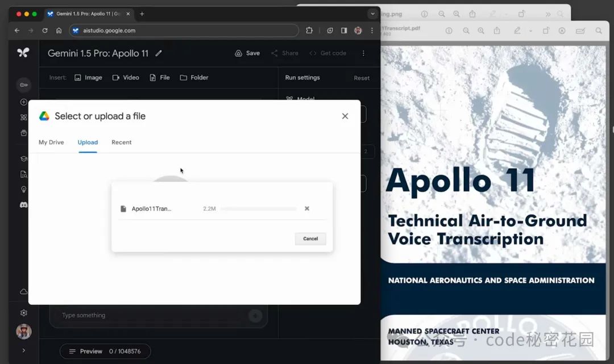Screen dimensions: 614x364
Task: Open a new browser tab
Action: point(142,14)
